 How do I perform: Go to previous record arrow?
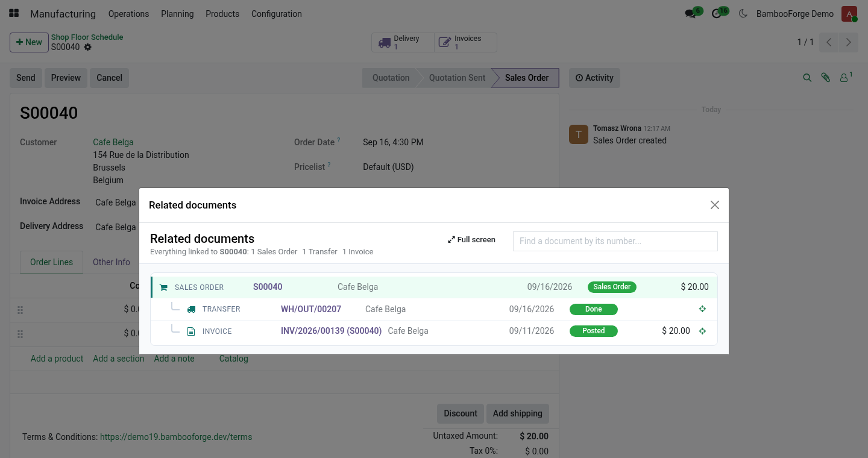pos(829,42)
